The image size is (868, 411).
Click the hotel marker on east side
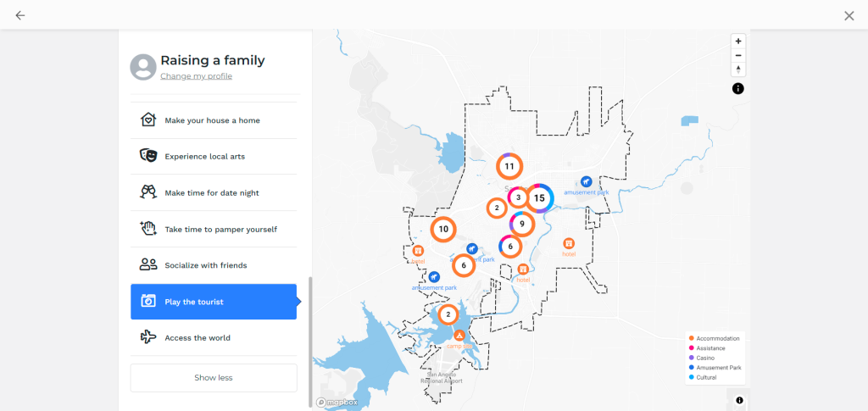pos(569,243)
